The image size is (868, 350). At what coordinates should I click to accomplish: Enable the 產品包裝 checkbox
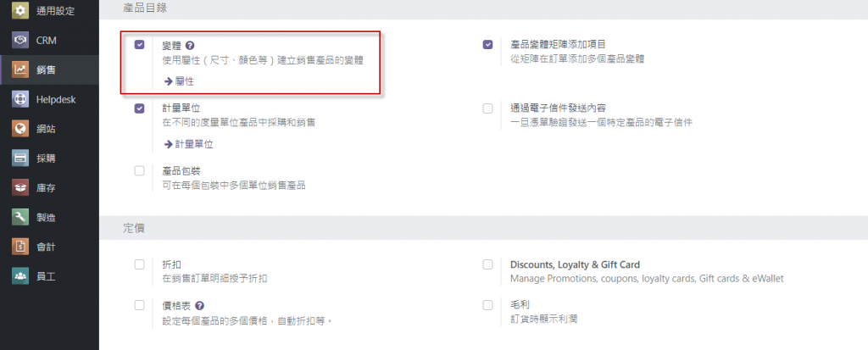[x=140, y=171]
